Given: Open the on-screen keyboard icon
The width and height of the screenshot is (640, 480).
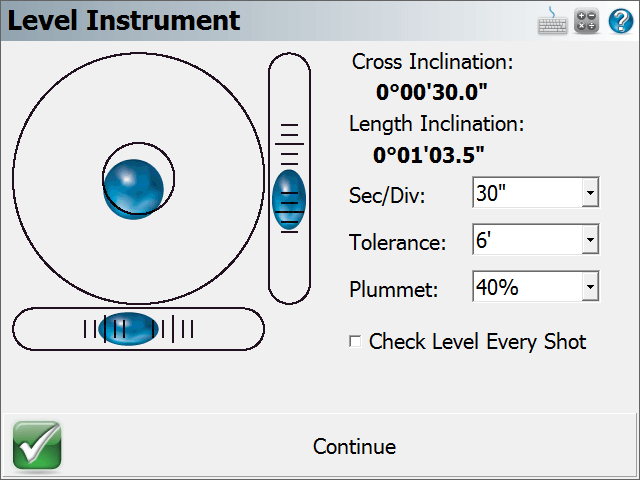Looking at the screenshot, I should tap(552, 21).
